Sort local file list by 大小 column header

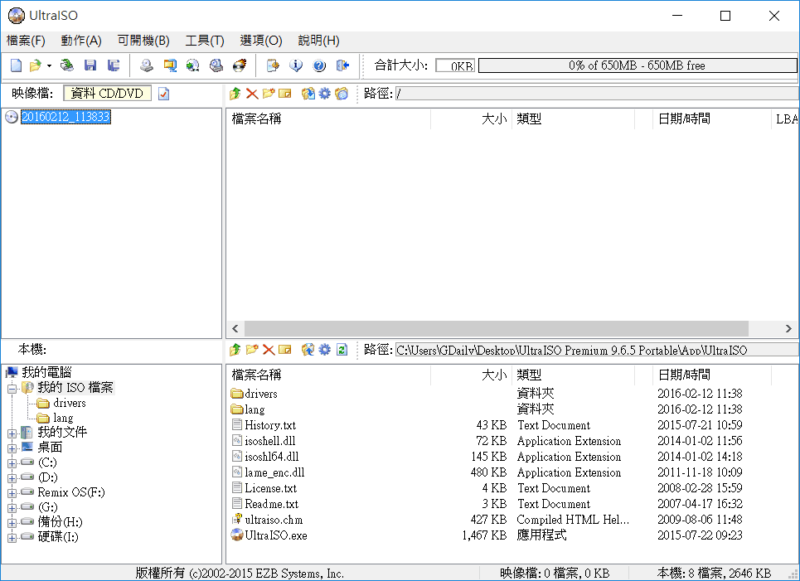[x=471, y=375]
